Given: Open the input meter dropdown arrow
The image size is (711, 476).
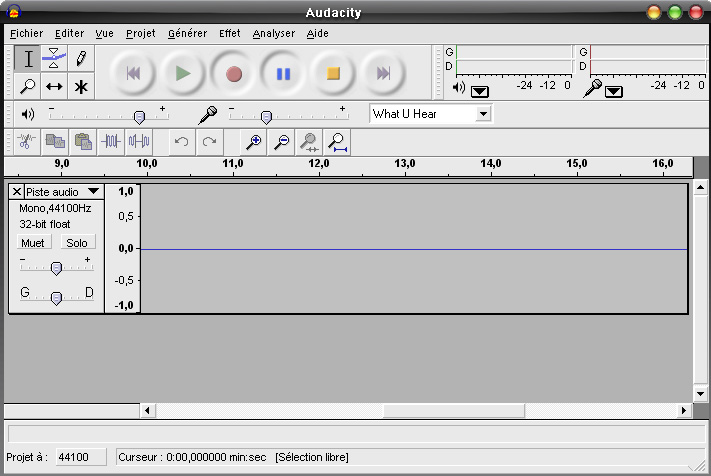Looking at the screenshot, I should 614,92.
